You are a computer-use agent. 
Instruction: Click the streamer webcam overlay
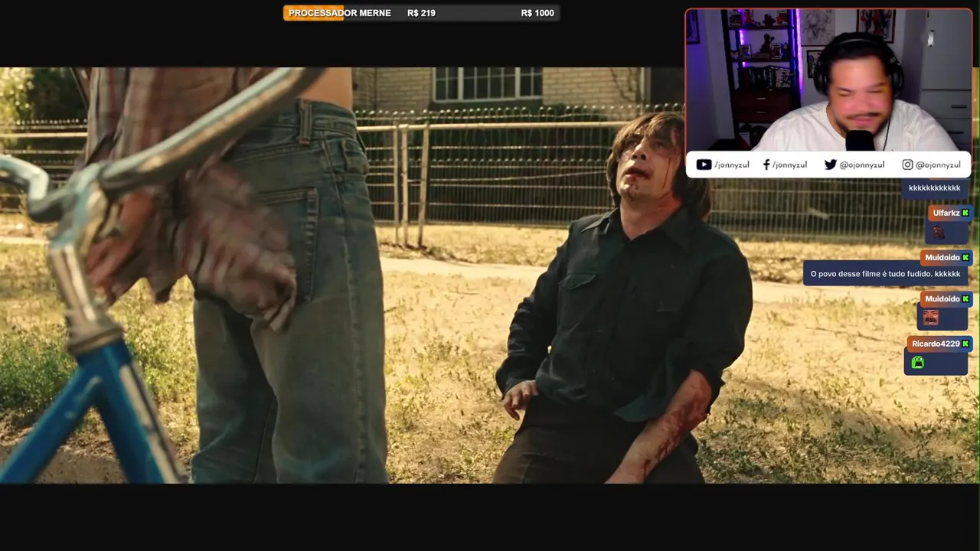click(x=828, y=80)
